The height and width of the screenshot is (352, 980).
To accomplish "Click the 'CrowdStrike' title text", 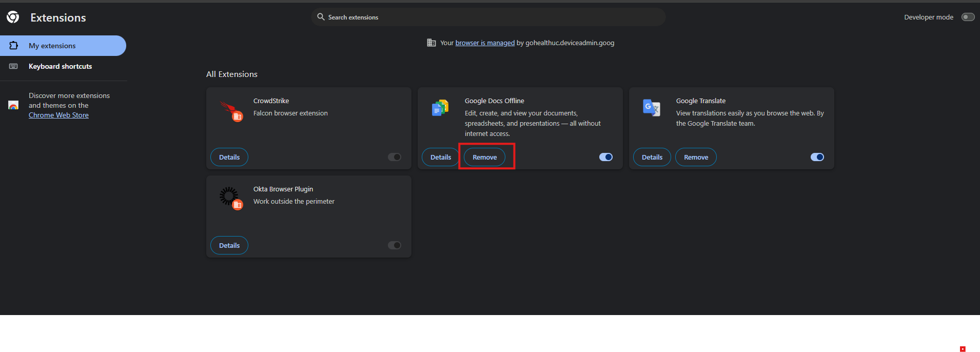I will pyautogui.click(x=271, y=101).
